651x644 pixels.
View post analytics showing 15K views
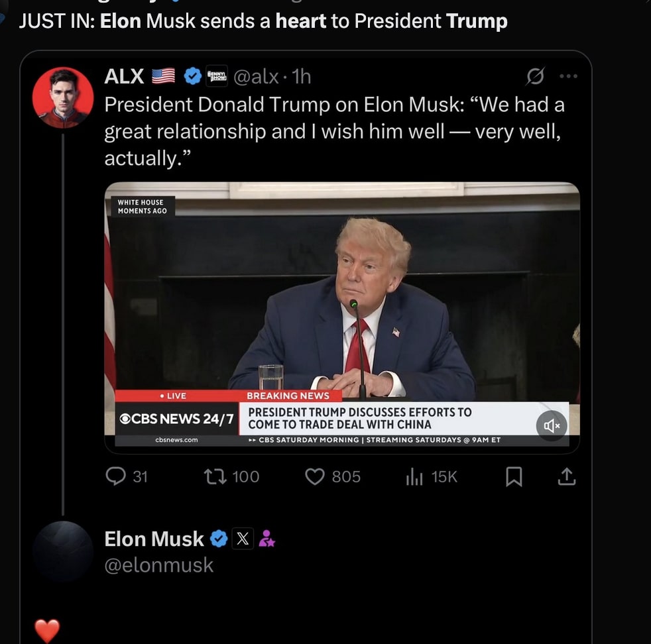pyautogui.click(x=414, y=477)
